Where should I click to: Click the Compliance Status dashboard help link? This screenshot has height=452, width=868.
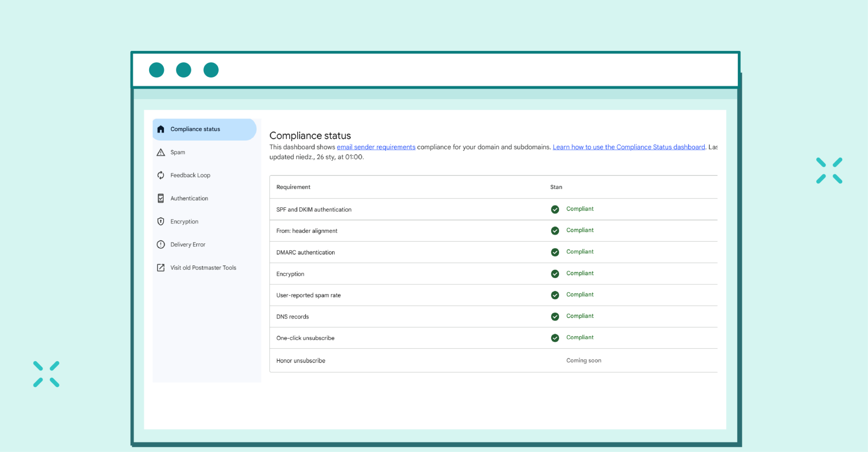(x=628, y=147)
